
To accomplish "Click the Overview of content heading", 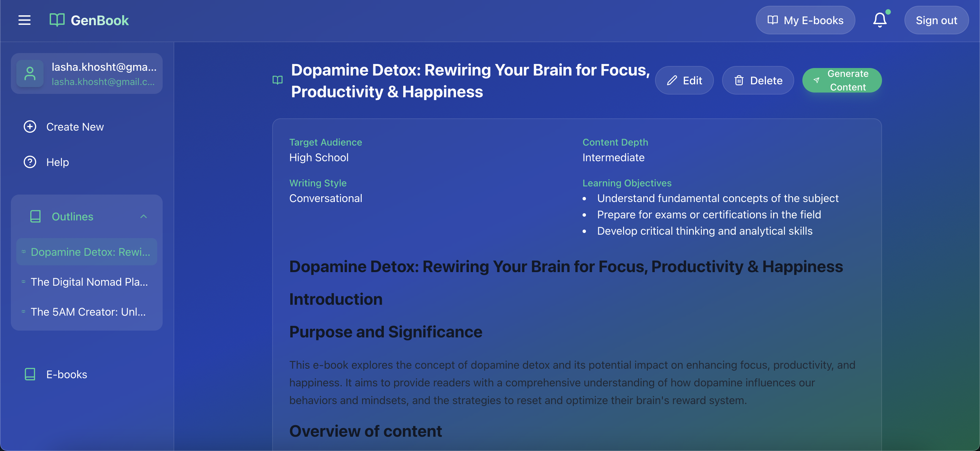I will pyautogui.click(x=365, y=431).
